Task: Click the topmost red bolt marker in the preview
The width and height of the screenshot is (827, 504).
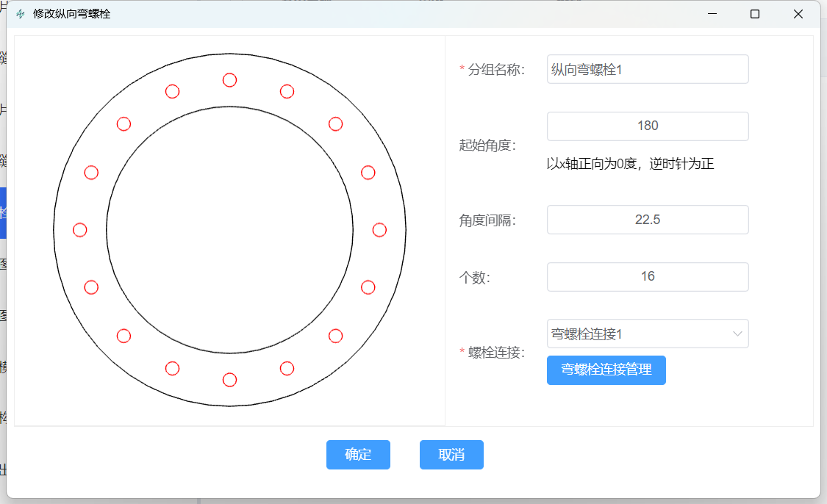Action: point(229,82)
